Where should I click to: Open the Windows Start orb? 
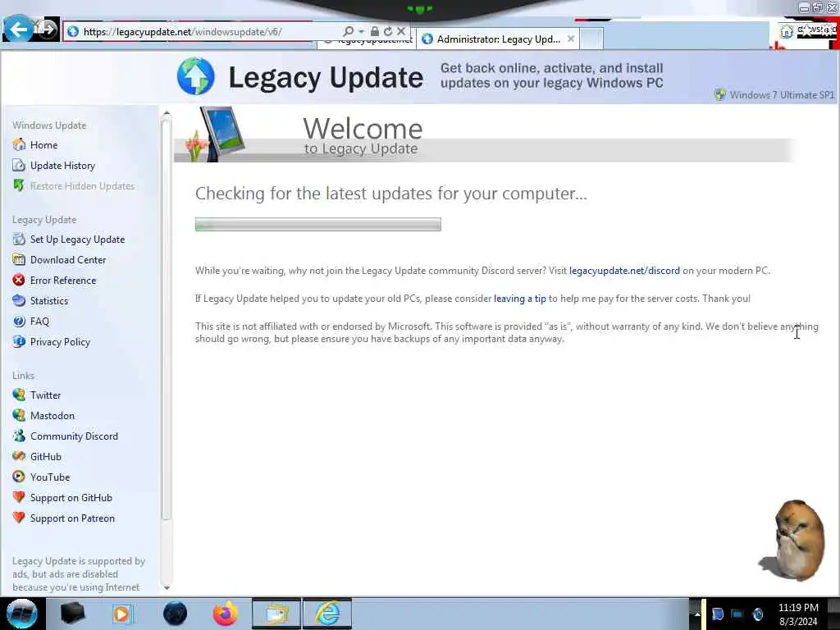[21, 614]
